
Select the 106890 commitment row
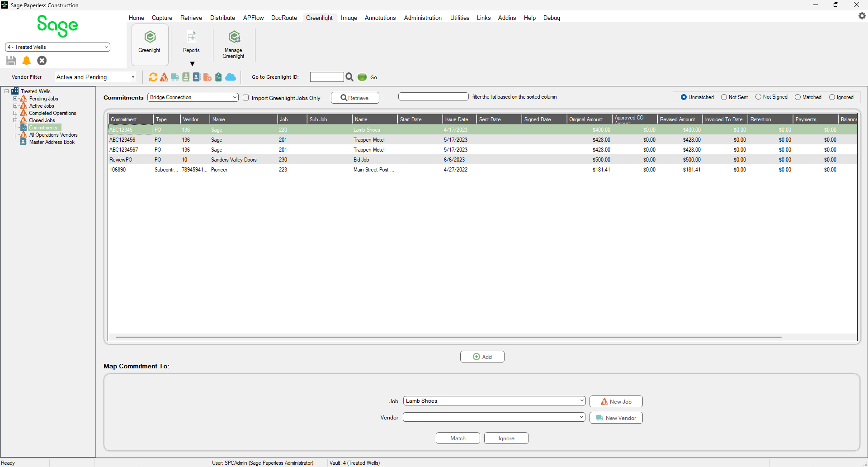point(482,170)
